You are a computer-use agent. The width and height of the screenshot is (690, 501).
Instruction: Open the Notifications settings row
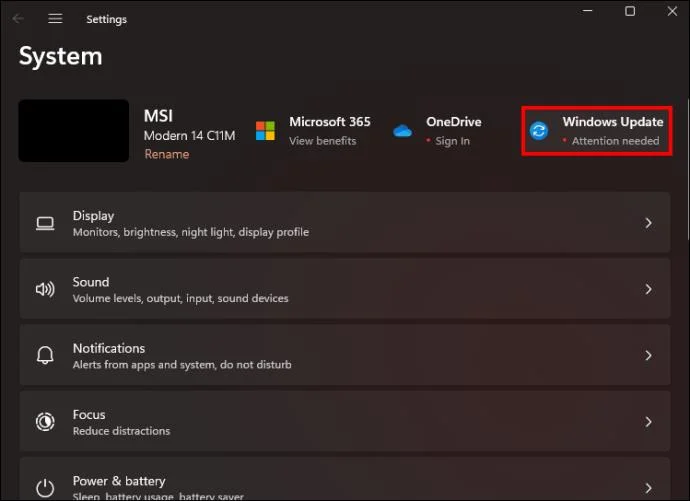(345, 355)
